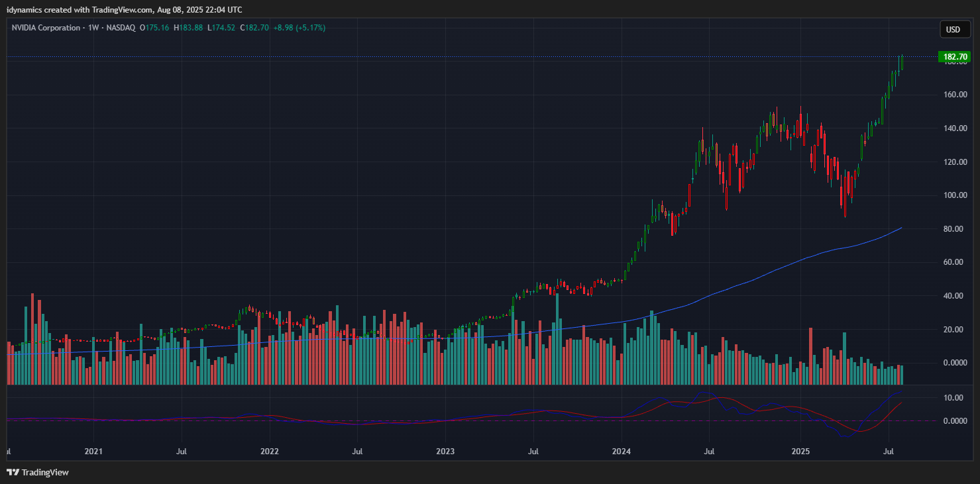The height and width of the screenshot is (484, 980).
Task: Click the low value L174.52
Action: tap(221, 28)
